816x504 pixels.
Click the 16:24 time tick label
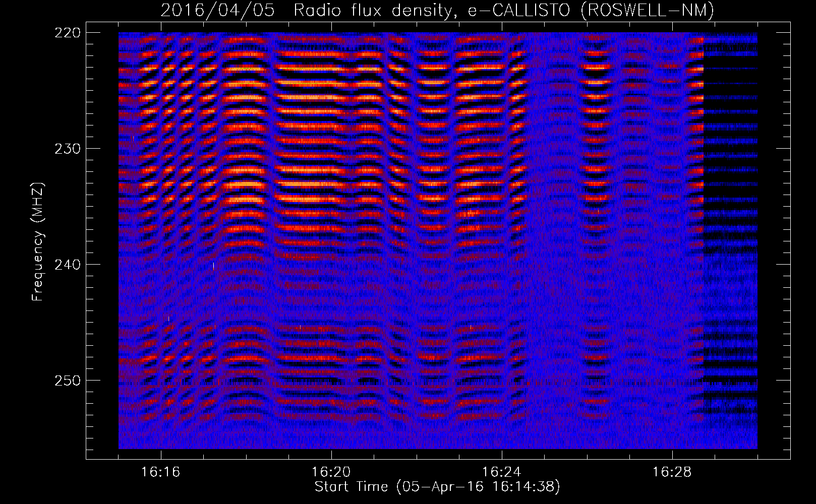pos(501,472)
